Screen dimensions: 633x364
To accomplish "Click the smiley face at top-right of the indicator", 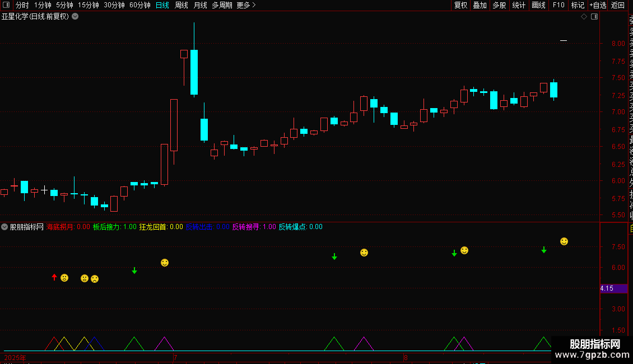I will click(564, 241).
